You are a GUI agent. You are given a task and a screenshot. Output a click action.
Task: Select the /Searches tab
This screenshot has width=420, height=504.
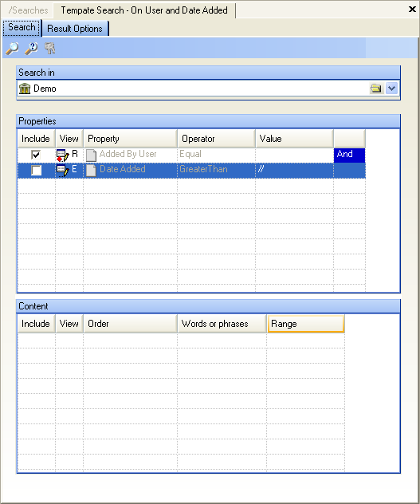(28, 10)
